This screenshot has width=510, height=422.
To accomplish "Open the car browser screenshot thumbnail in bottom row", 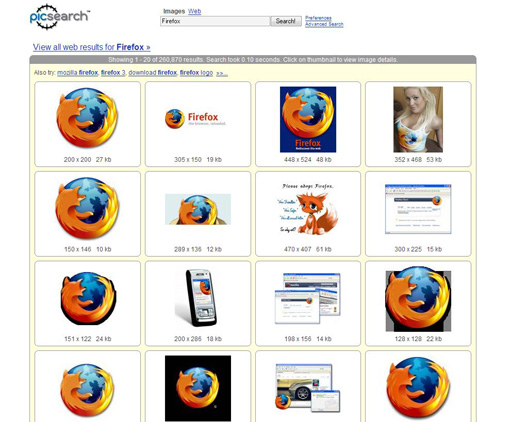I will point(308,388).
